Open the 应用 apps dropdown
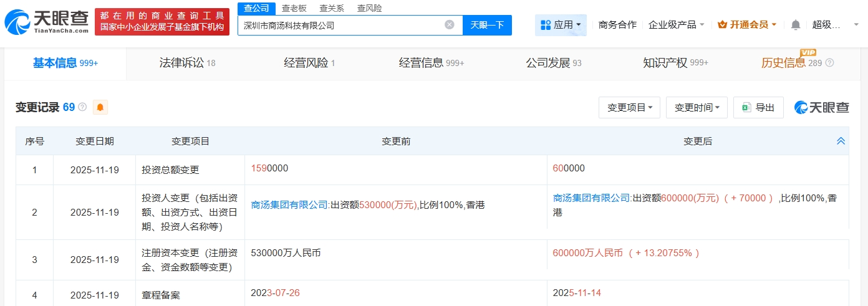868x306 pixels. click(x=560, y=25)
